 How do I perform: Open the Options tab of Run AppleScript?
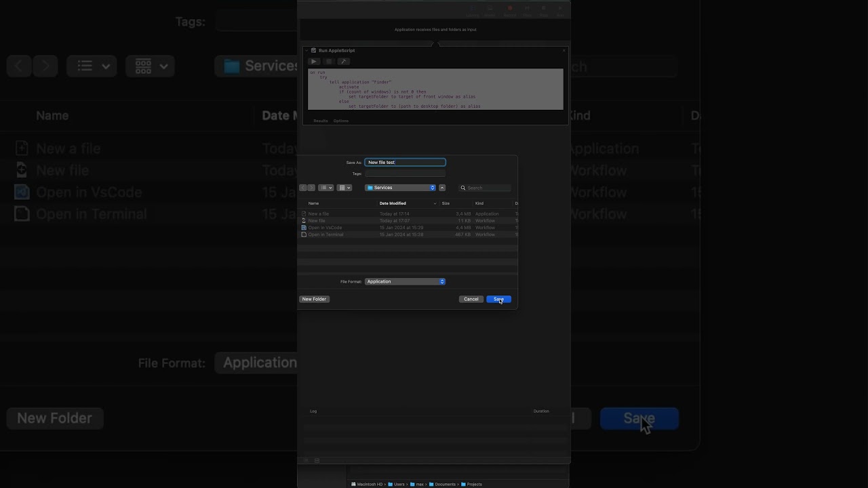341,121
